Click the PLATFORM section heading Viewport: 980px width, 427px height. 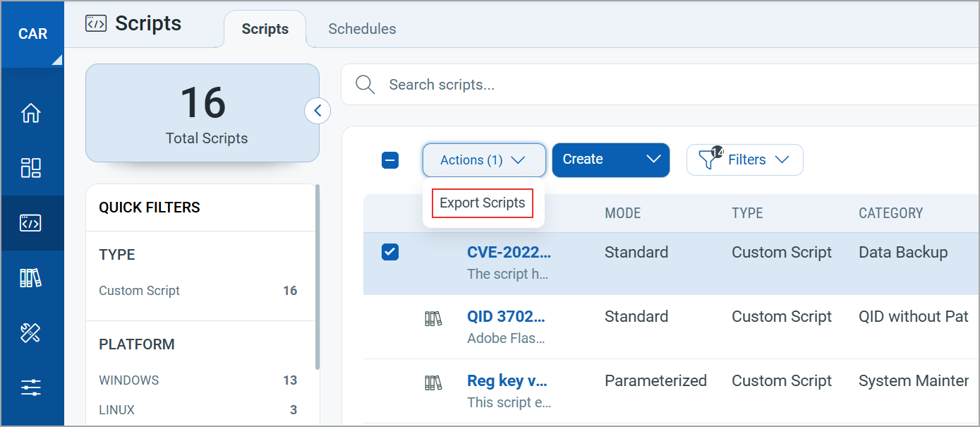click(x=137, y=344)
